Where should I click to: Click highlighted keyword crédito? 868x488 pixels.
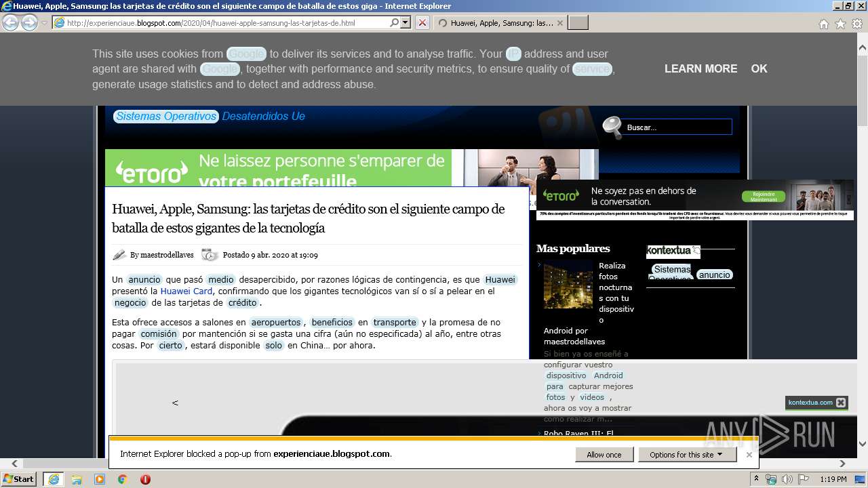tap(243, 302)
